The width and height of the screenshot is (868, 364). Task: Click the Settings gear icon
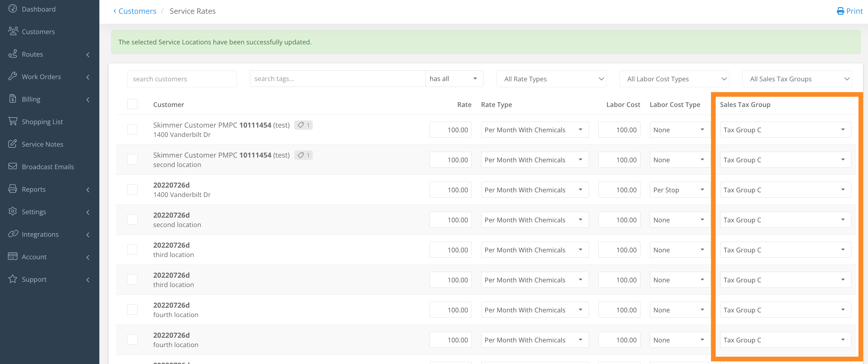click(12, 211)
